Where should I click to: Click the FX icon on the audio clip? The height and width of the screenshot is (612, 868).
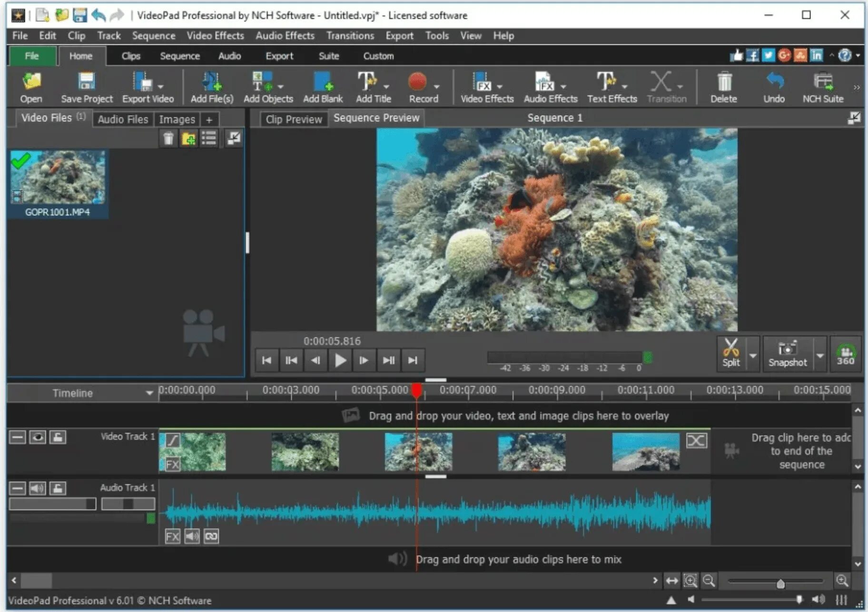pyautogui.click(x=172, y=537)
